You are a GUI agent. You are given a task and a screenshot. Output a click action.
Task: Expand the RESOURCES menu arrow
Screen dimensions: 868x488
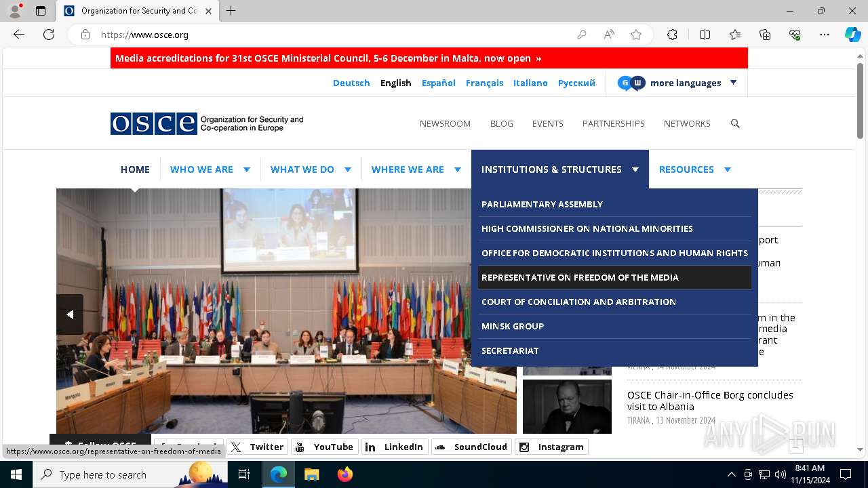click(728, 169)
